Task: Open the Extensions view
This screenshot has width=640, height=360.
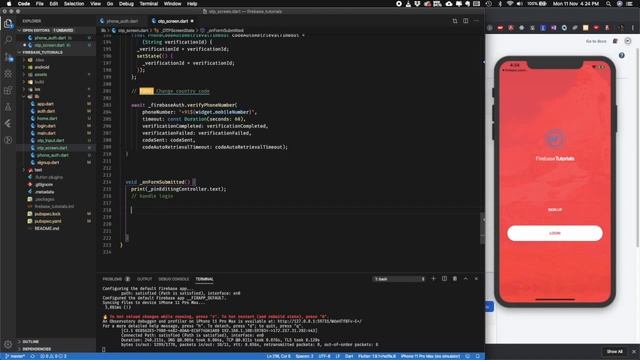Action: [x=8, y=90]
